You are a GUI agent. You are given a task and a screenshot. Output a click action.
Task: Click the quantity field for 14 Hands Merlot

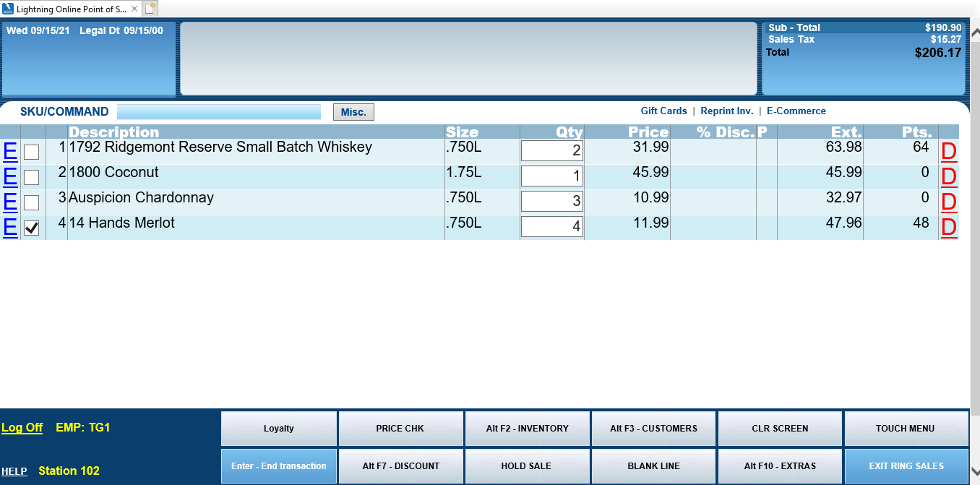click(x=552, y=226)
